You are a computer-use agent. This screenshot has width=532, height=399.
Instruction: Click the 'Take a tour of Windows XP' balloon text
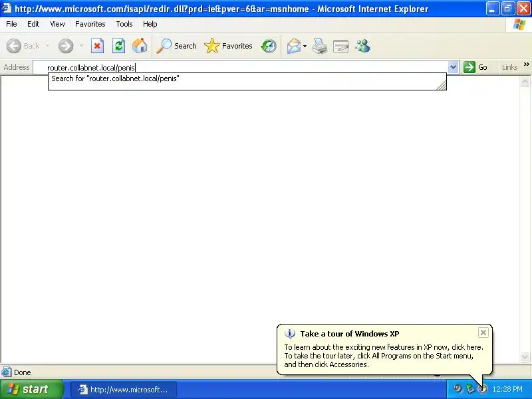coord(350,334)
